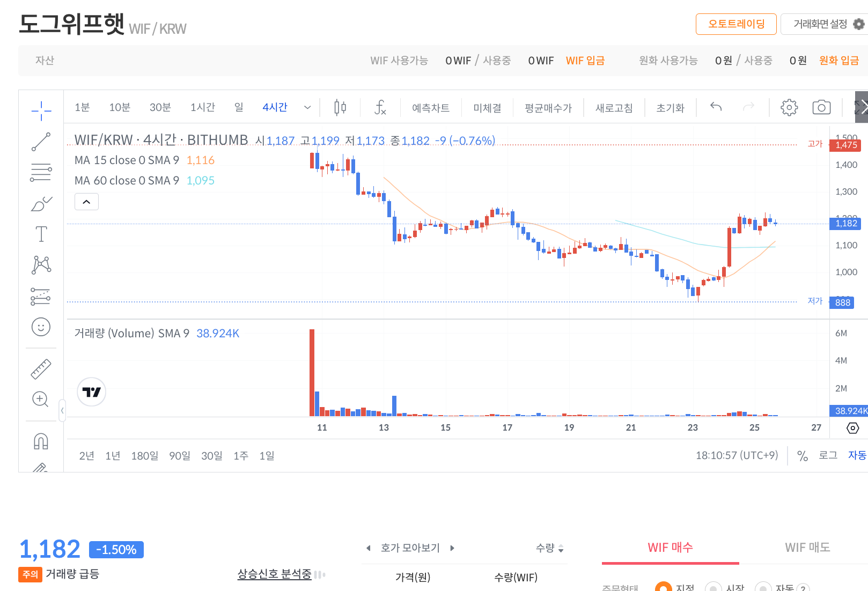This screenshot has width=868, height=591.
Task: Toggle fullscreen chart mode
Action: (861, 107)
